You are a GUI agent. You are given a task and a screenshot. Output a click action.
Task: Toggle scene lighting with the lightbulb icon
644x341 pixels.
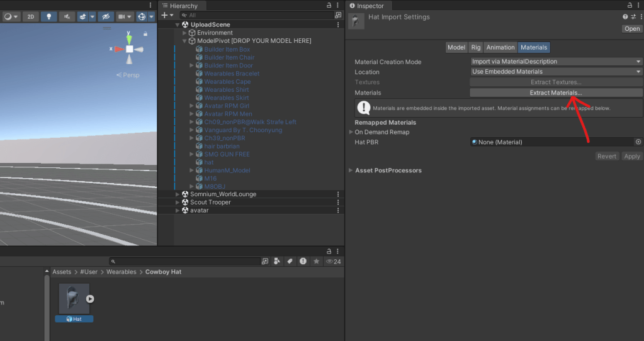[48, 17]
